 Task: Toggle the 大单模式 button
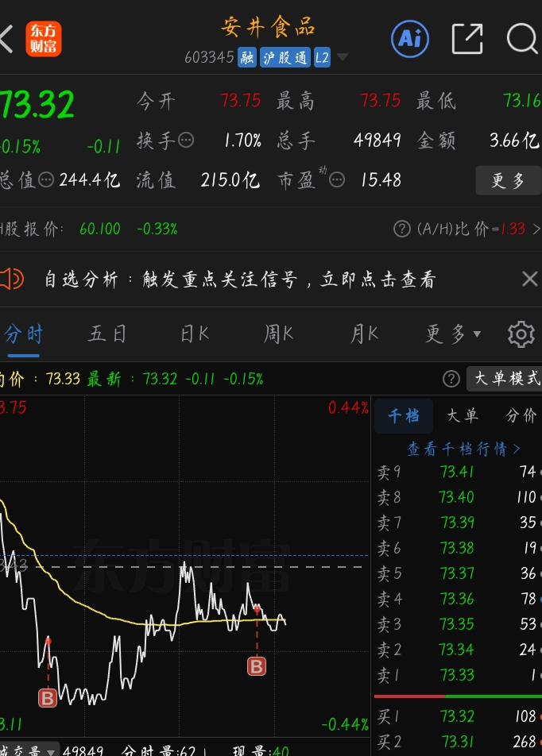coord(505,379)
